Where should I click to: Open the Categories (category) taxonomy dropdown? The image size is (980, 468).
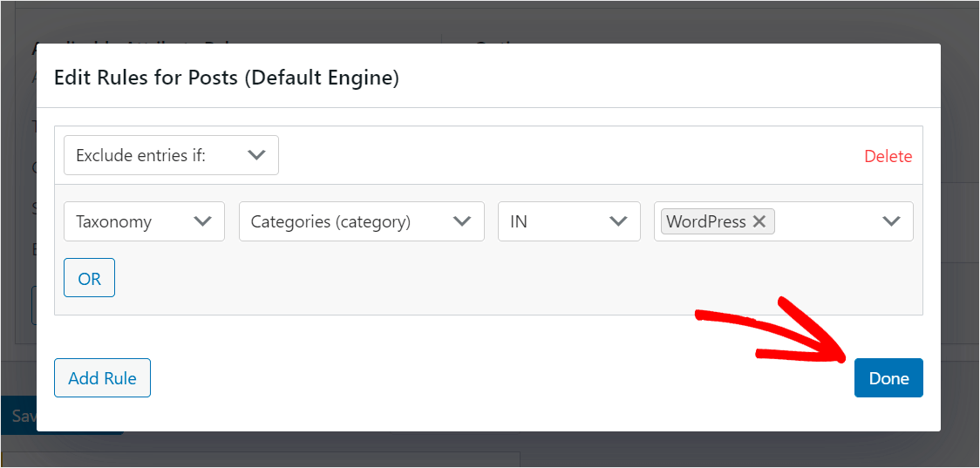tap(362, 221)
